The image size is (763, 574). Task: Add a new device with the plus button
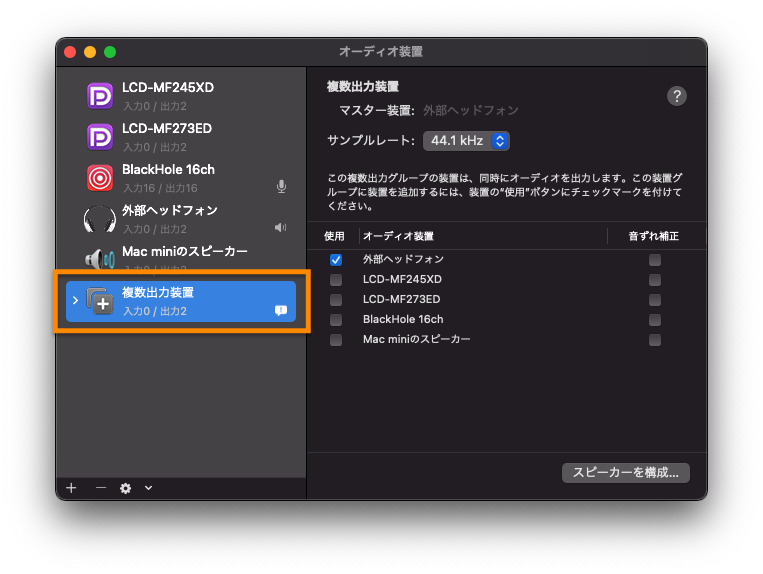pos(72,488)
